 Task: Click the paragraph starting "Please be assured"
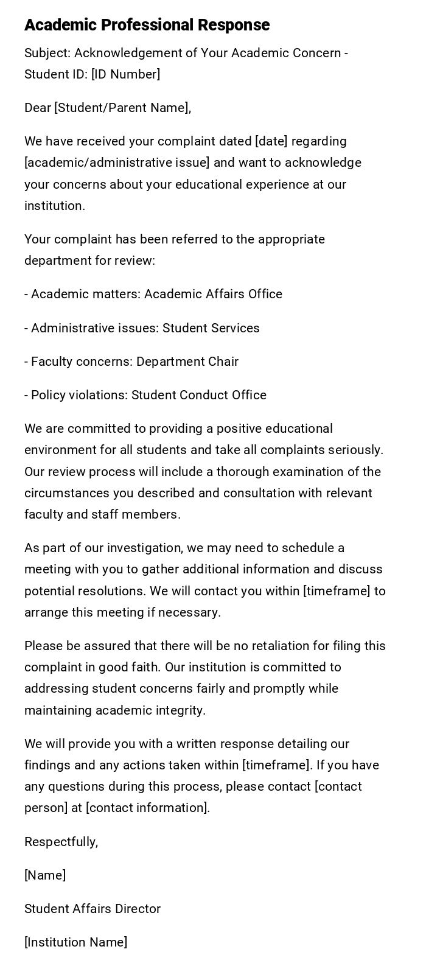click(x=205, y=677)
